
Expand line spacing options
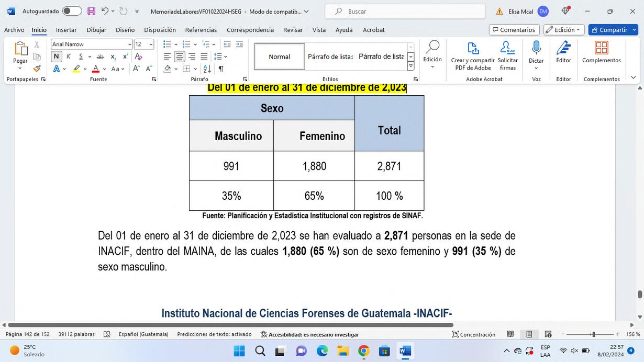coord(225,56)
